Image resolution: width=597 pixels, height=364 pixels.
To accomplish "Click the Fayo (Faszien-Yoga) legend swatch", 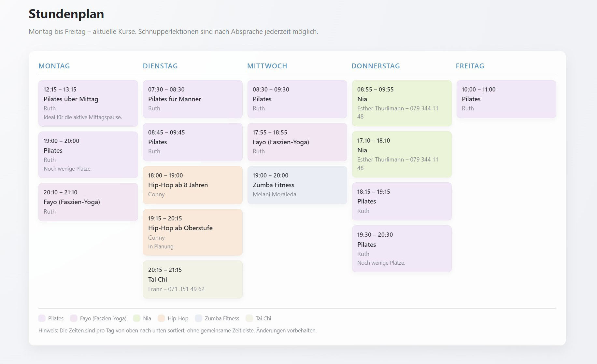I will point(74,318).
